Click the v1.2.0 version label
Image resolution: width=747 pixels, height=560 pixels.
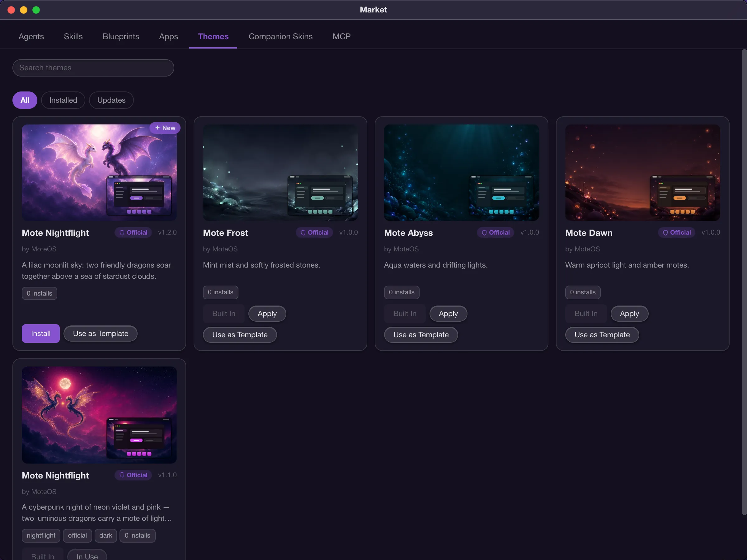[167, 232]
